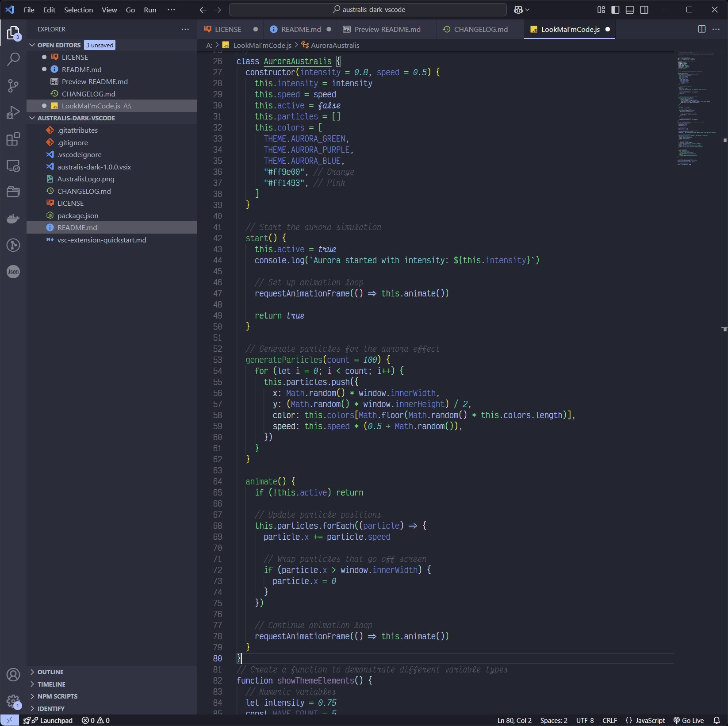This screenshot has width=728, height=726.
Task: Expand the OUTLINE section
Action: click(x=50, y=672)
